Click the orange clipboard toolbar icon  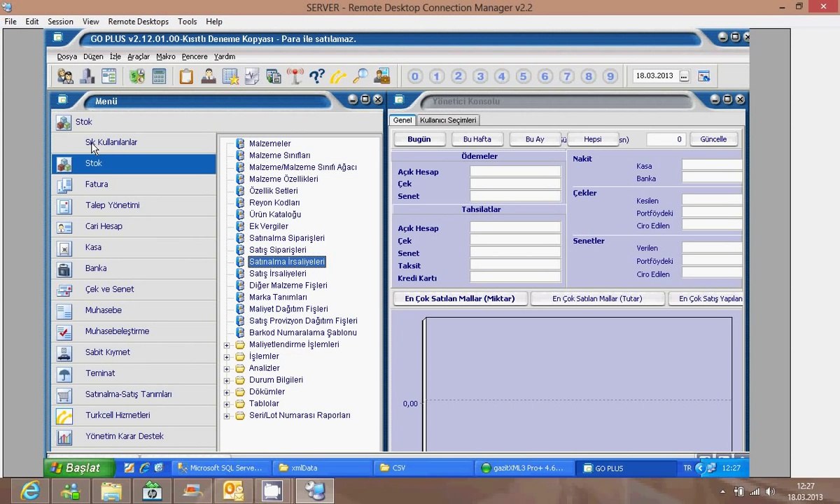coord(186,76)
